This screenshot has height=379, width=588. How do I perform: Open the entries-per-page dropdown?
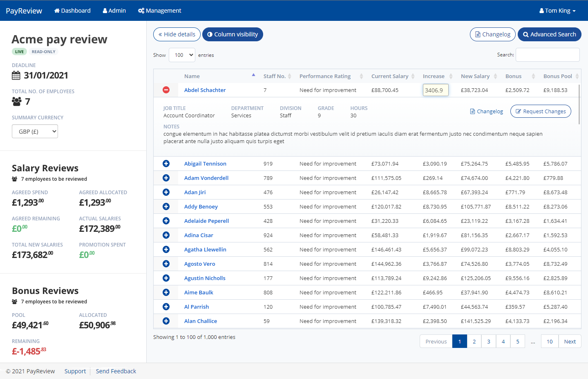182,55
